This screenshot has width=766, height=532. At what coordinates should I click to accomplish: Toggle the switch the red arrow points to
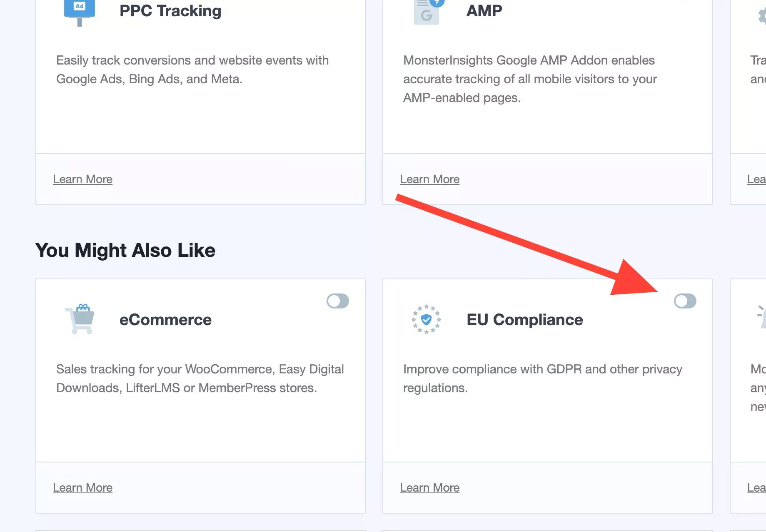685,302
